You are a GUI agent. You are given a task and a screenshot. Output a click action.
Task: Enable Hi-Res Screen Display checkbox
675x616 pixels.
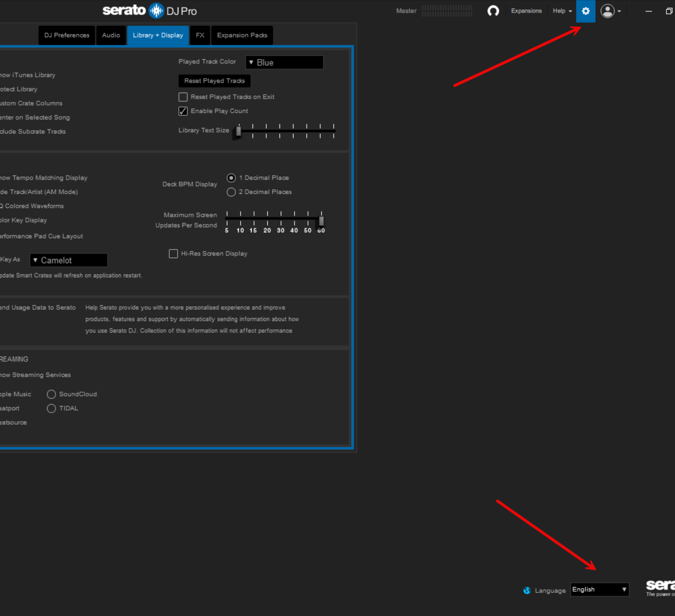[174, 254]
